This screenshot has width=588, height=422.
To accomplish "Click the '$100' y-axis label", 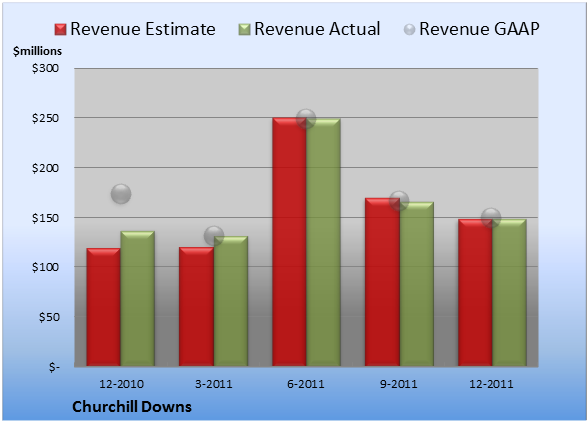I will [45, 267].
